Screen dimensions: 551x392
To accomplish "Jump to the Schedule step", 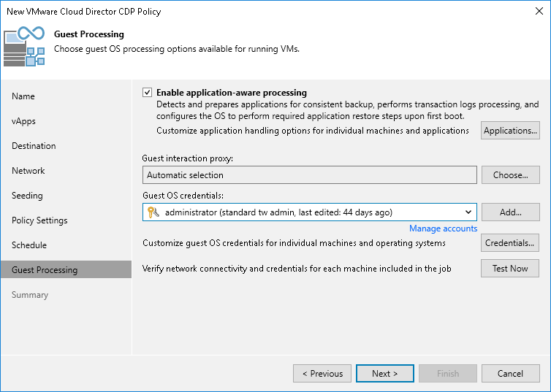I will click(29, 245).
